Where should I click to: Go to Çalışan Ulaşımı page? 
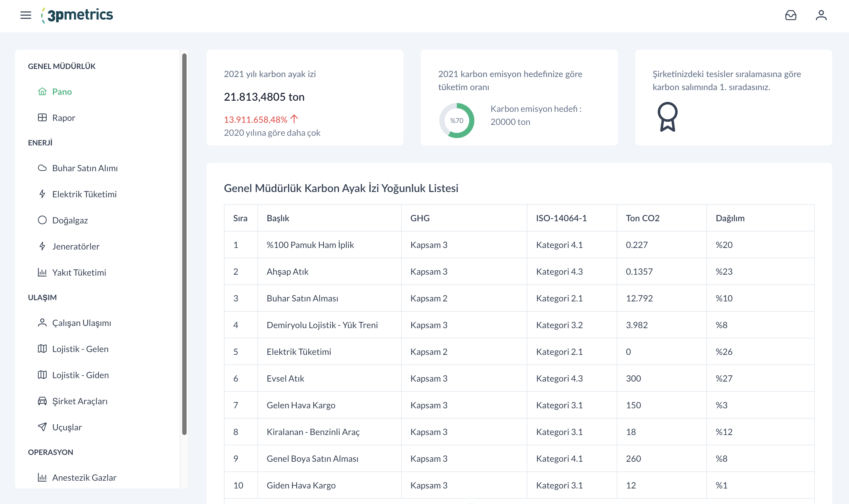(x=81, y=323)
